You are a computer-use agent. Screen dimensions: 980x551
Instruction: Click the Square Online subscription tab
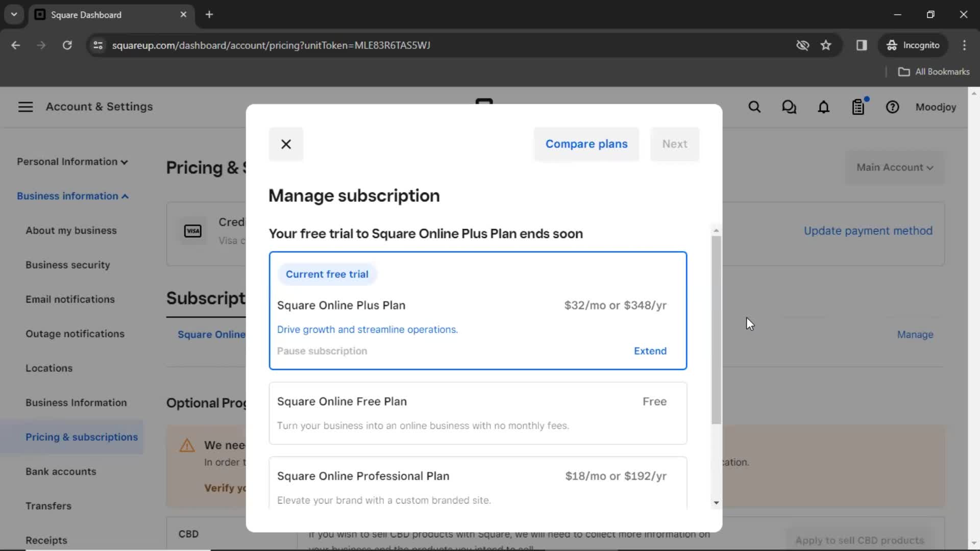click(211, 335)
